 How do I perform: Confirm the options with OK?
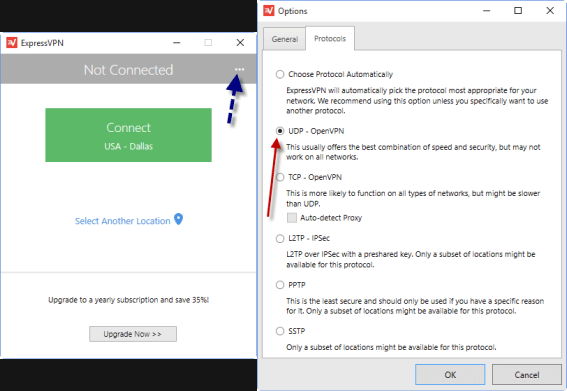(x=450, y=374)
